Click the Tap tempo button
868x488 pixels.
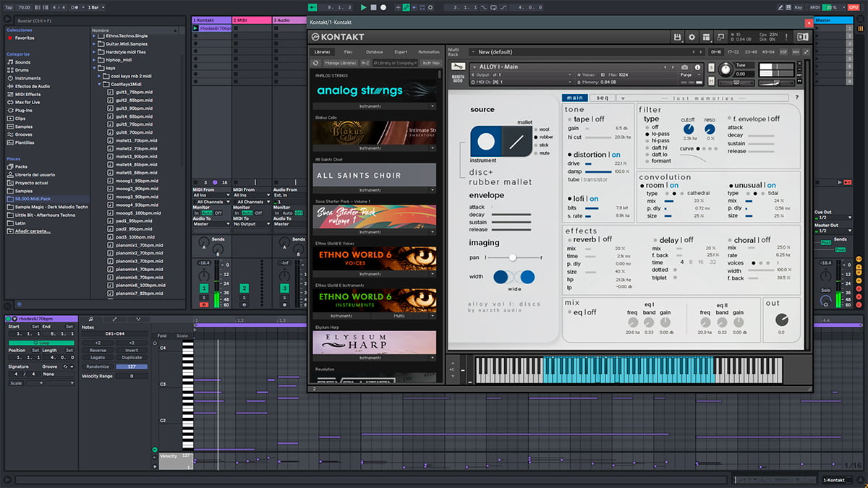(x=9, y=7)
